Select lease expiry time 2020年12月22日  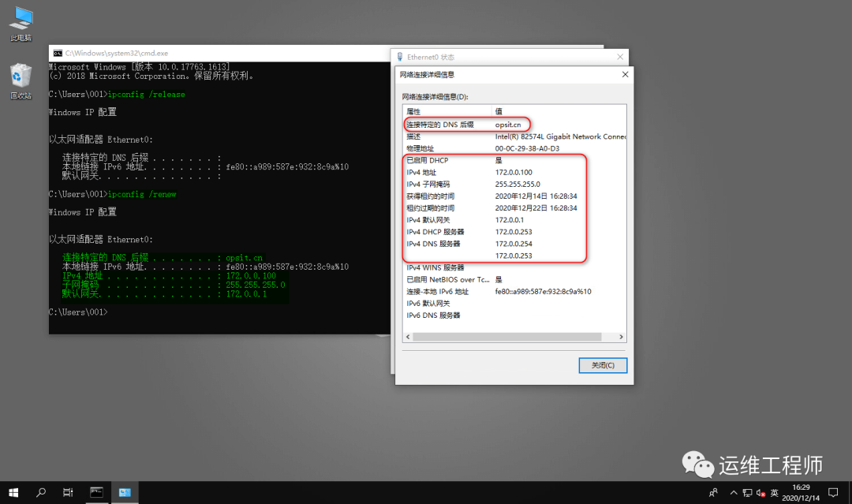536,208
